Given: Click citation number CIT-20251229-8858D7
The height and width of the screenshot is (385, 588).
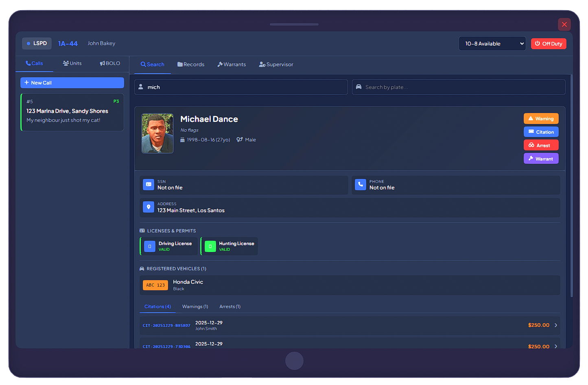Looking at the screenshot, I should click(166, 326).
